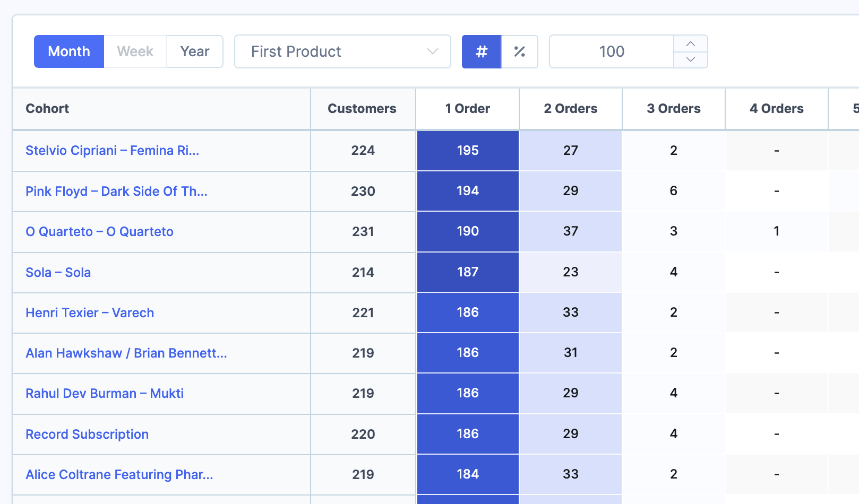Select the # number display mode

[481, 51]
